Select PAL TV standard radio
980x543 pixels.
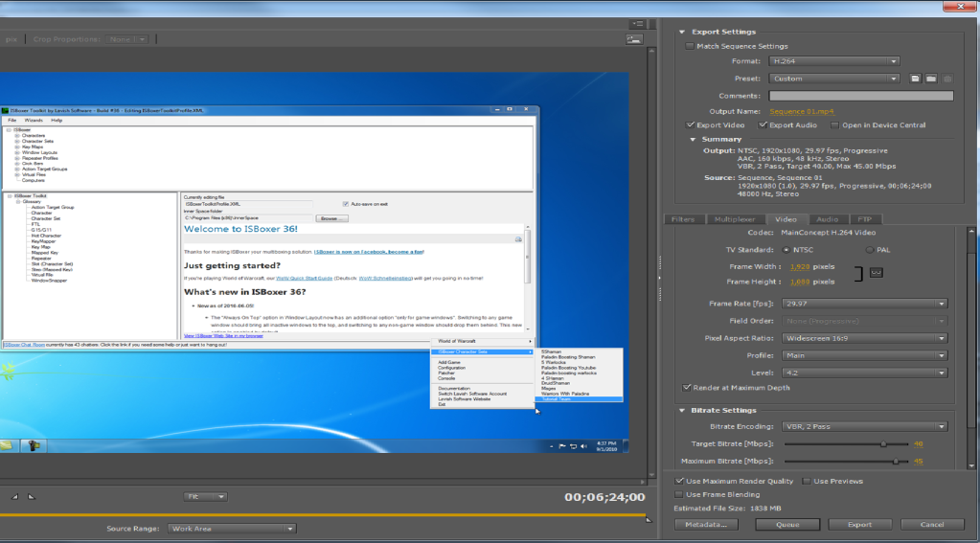870,250
